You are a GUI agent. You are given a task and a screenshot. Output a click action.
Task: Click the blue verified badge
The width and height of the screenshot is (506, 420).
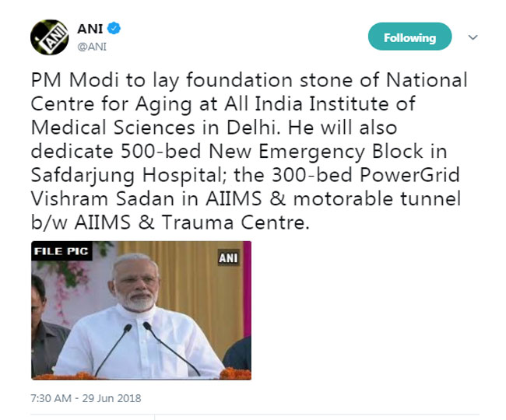coord(113,30)
